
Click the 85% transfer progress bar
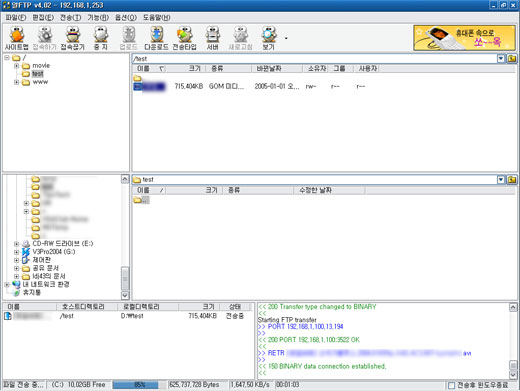coord(139,385)
